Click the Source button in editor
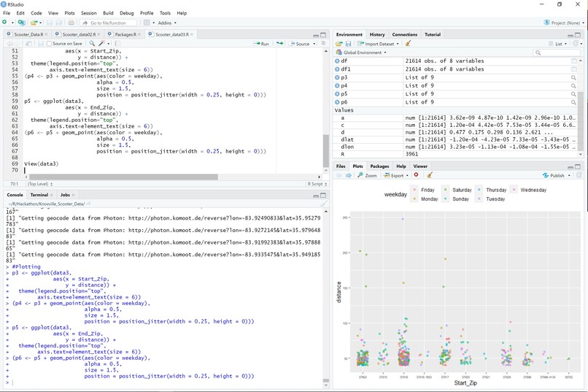 pos(299,44)
